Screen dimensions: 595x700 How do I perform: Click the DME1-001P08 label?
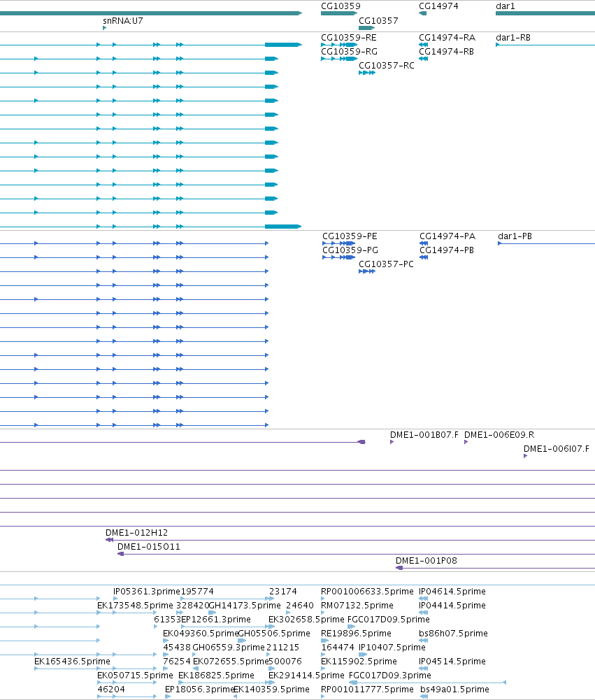tap(426, 561)
